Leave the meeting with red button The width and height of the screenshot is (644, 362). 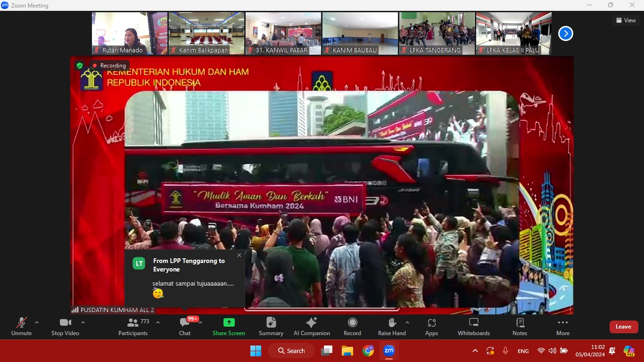[x=623, y=327]
